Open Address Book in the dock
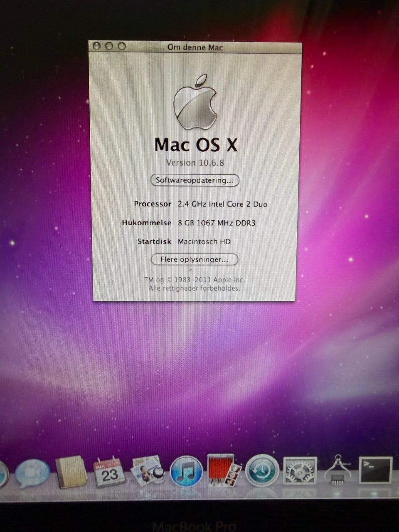399x532 pixels. coord(71,472)
